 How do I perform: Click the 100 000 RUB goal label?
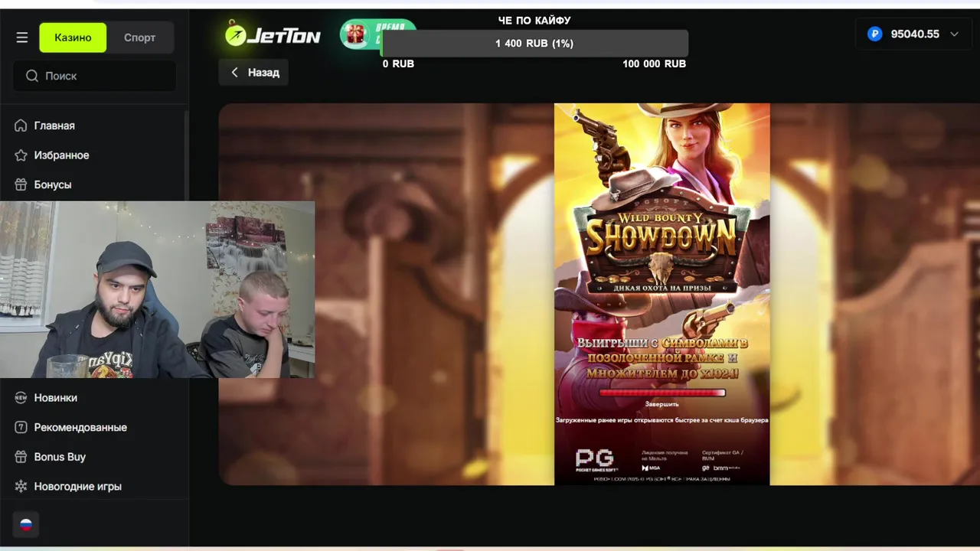pos(654,64)
